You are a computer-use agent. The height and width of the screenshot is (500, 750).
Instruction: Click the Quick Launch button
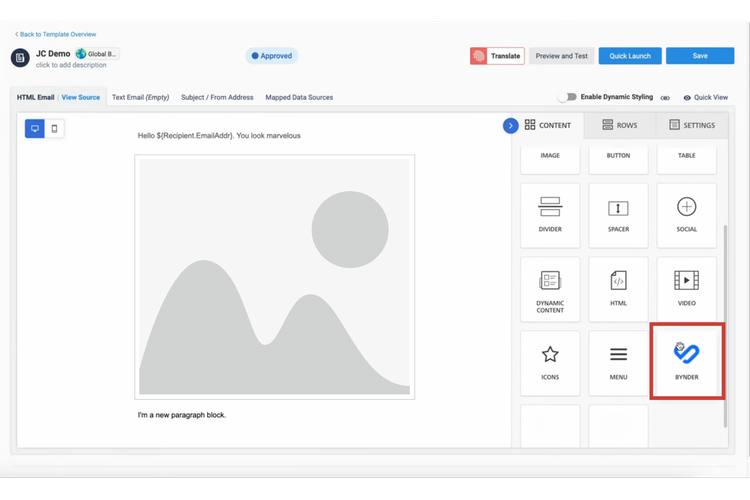tap(630, 56)
